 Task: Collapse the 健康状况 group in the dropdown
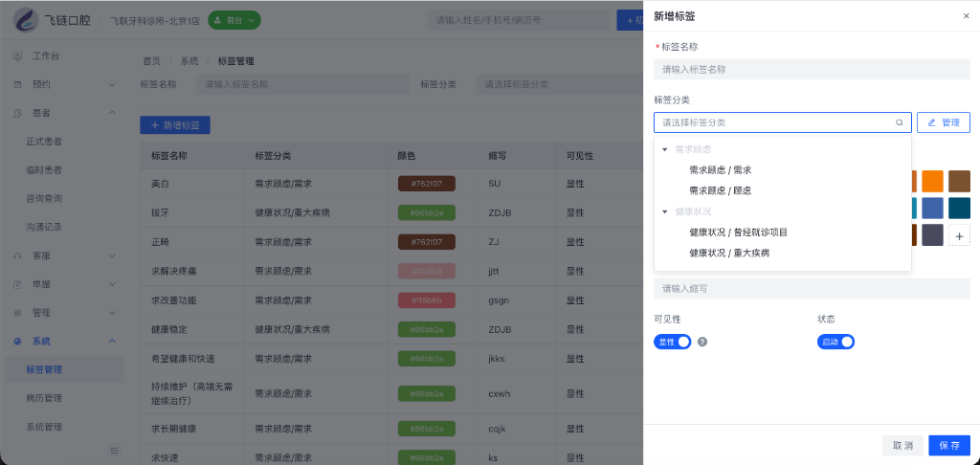coord(664,211)
